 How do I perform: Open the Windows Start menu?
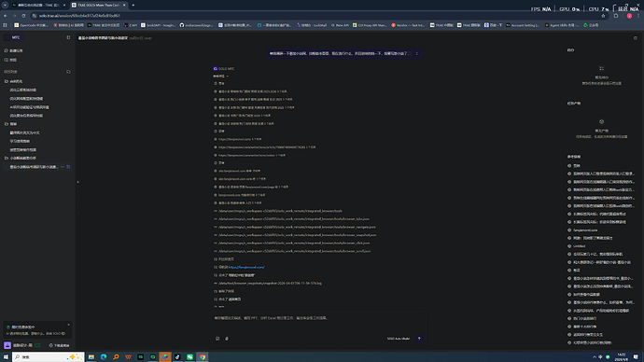tap(6, 356)
